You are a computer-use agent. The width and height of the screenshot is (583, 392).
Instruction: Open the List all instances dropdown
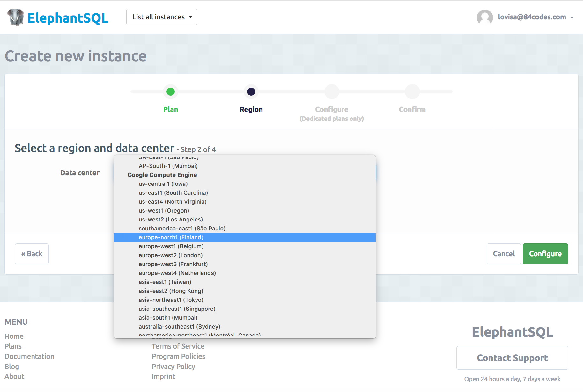coord(162,17)
